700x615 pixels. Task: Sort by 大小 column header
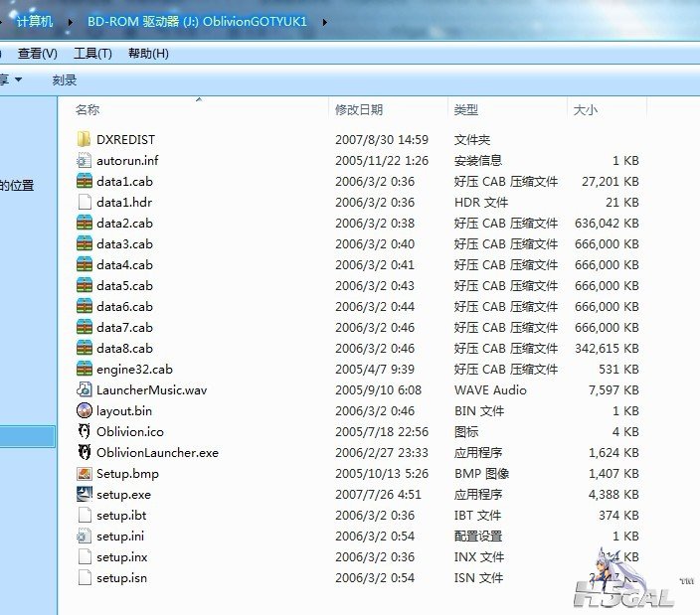[x=586, y=109]
